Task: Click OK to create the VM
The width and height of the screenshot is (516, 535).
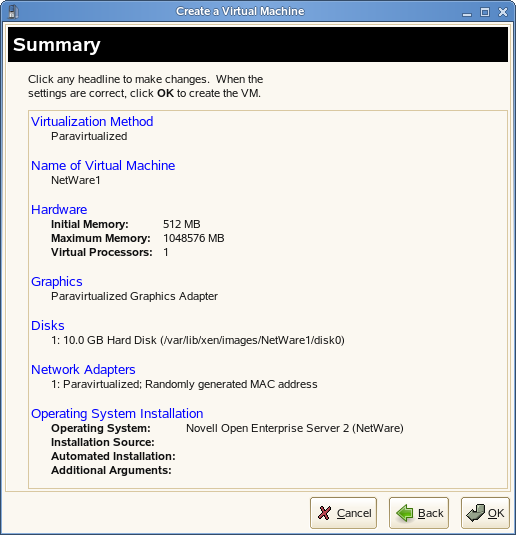Action: pos(485,513)
